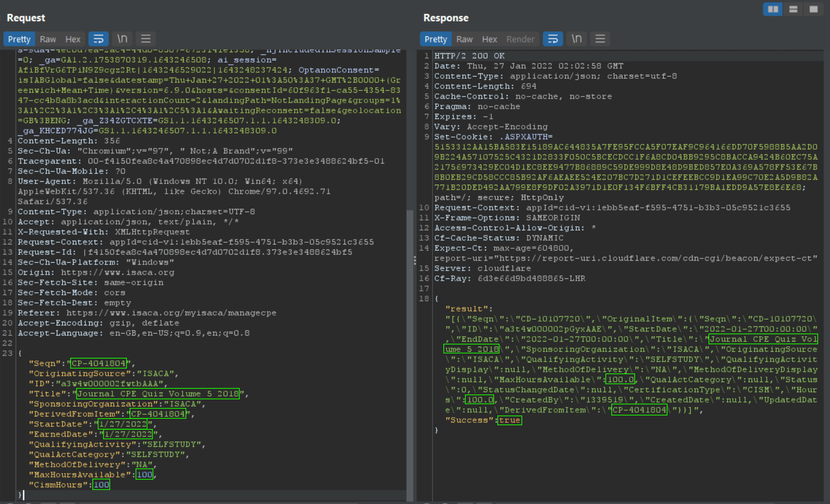Click the Referer managecpe header
This screenshot has width=830, height=504.
pos(147,313)
